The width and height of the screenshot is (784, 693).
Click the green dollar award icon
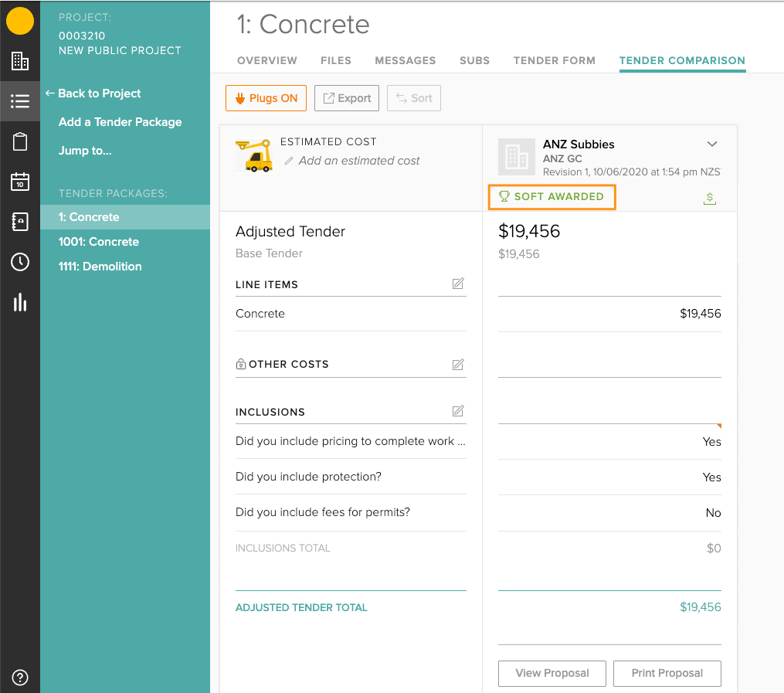(710, 199)
